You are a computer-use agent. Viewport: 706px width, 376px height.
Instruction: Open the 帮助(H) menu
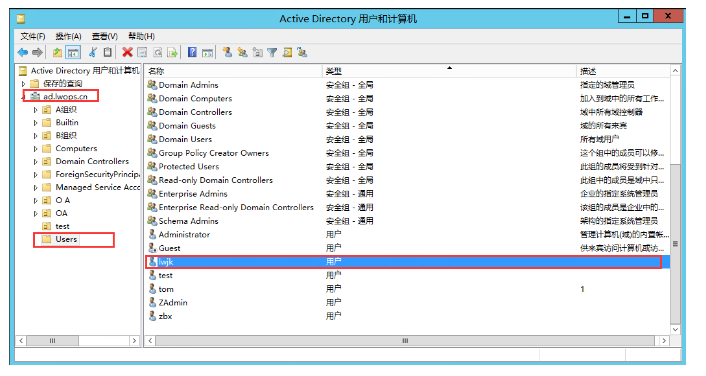coord(141,36)
